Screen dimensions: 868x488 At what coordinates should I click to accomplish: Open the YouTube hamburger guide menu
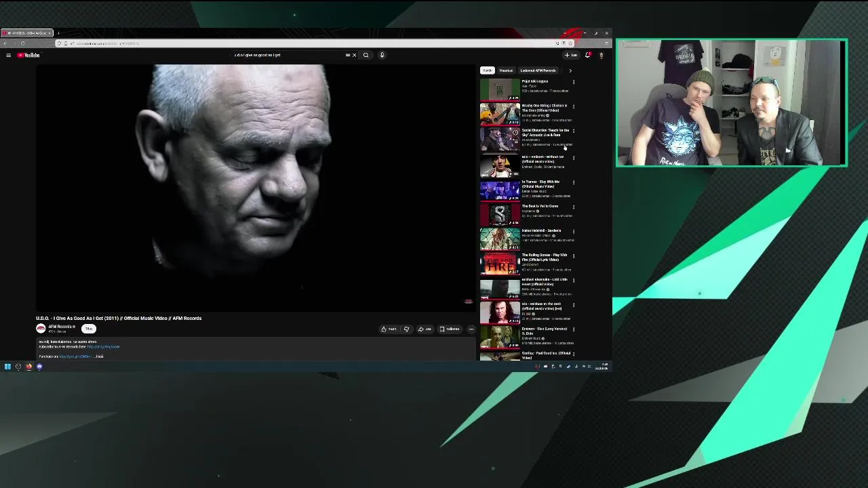(x=8, y=55)
